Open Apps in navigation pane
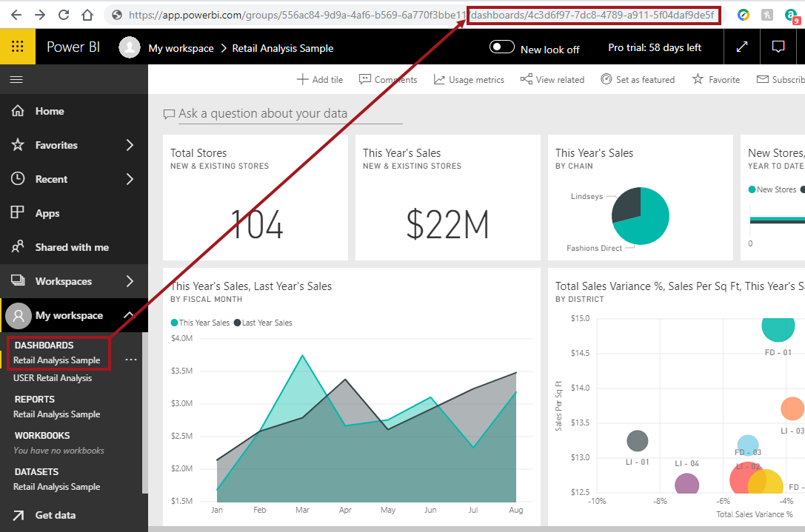 click(x=47, y=213)
